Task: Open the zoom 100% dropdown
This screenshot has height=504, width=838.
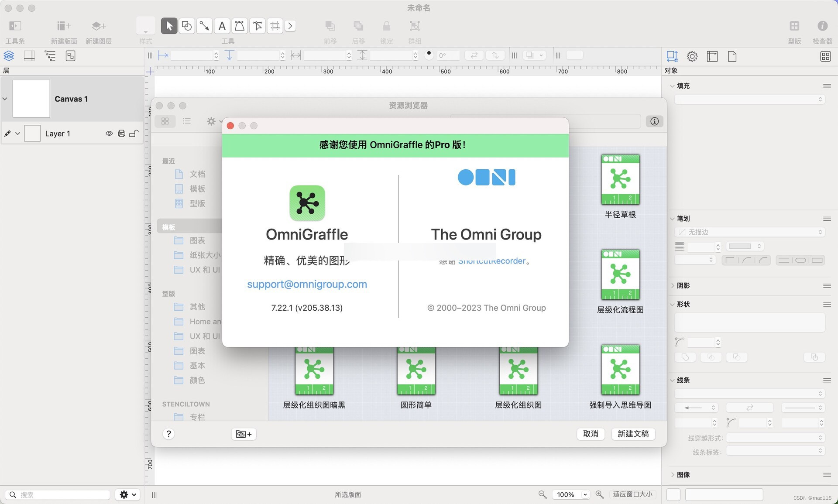Action: [571, 494]
